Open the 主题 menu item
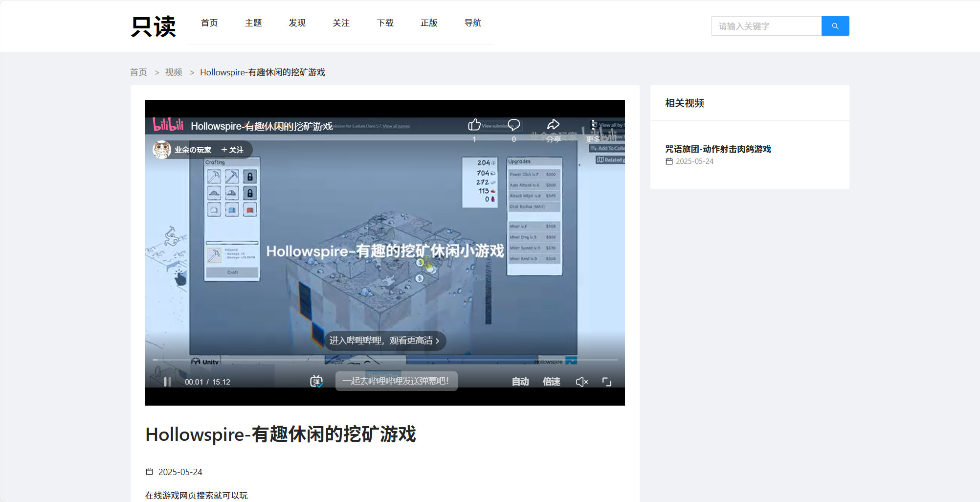The image size is (980, 502). tap(253, 23)
